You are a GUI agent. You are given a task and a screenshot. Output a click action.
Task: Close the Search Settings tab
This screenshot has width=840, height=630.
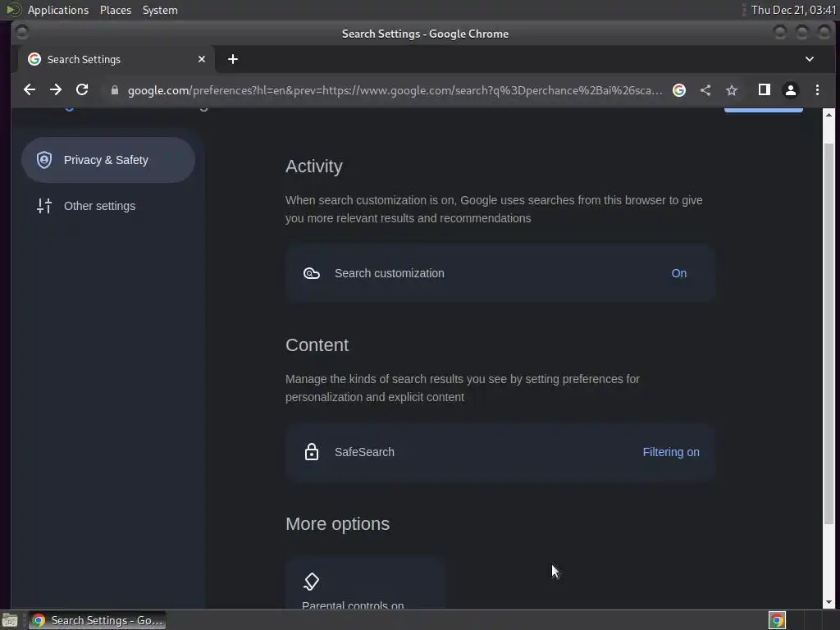202,59
